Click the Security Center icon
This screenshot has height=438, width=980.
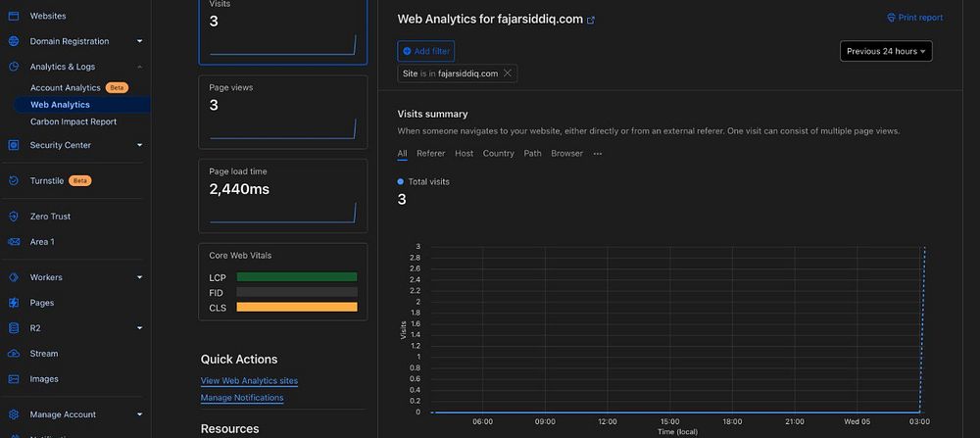pos(13,145)
